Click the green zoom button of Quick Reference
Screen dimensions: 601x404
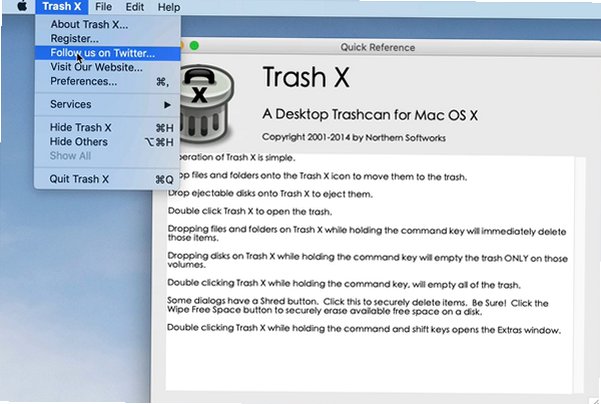[194, 46]
